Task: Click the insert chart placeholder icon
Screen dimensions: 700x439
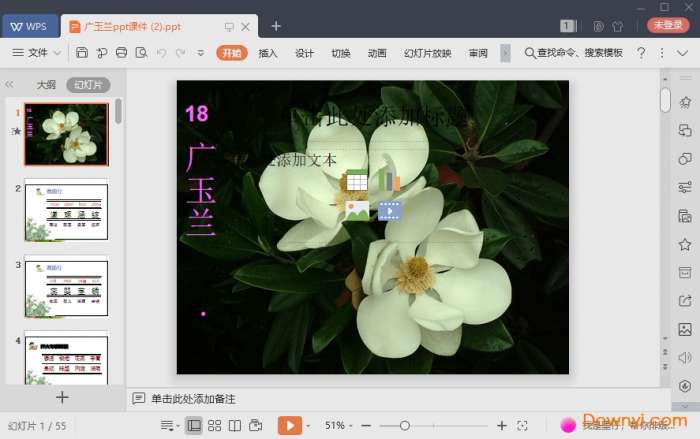Action: pyautogui.click(x=388, y=181)
